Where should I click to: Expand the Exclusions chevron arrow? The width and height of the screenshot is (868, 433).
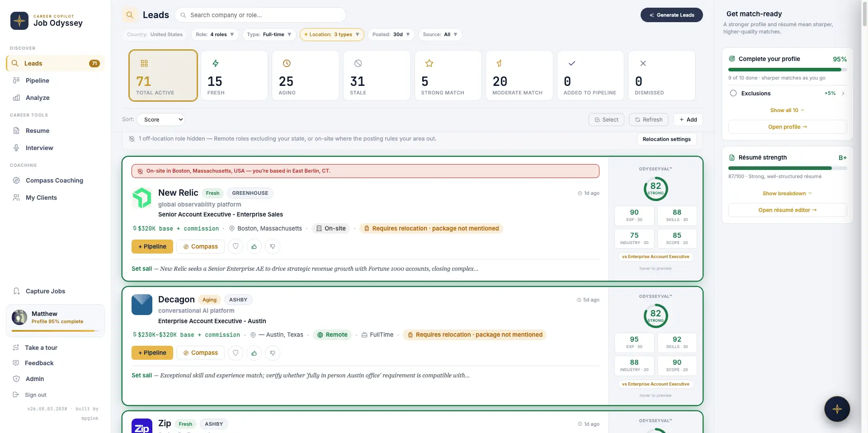click(x=843, y=93)
